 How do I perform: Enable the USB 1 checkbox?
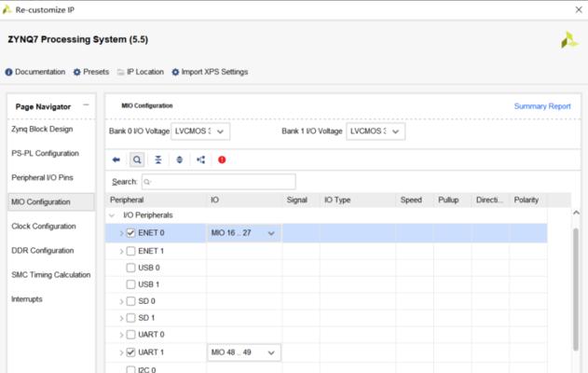coord(130,284)
